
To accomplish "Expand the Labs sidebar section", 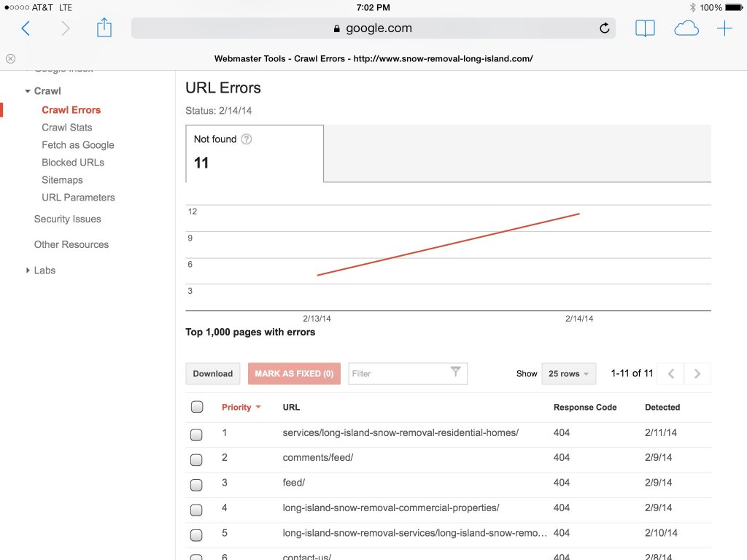I will click(x=28, y=270).
